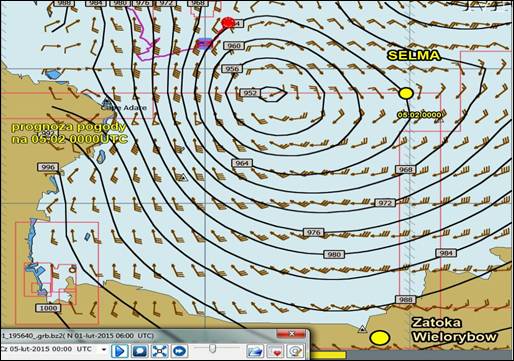Select the yellow SELMA position dot
Image resolution: width=514 pixels, height=361 pixels.
pyautogui.click(x=406, y=93)
